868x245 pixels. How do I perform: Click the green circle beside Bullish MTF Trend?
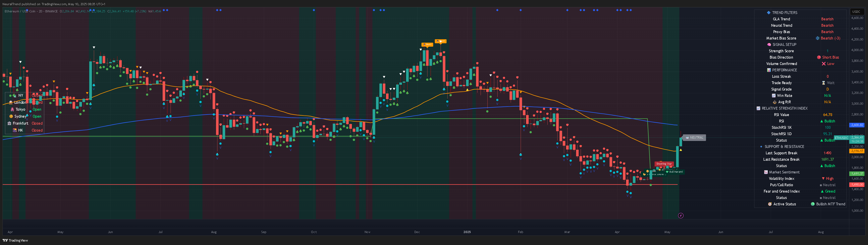813,204
